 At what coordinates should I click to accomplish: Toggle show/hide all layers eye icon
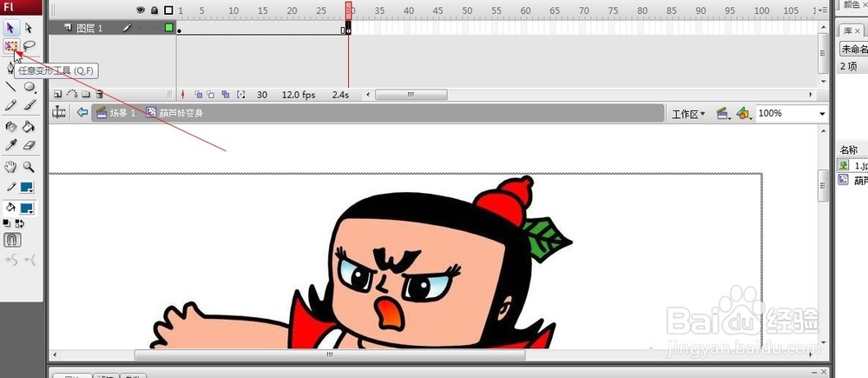coord(141,10)
